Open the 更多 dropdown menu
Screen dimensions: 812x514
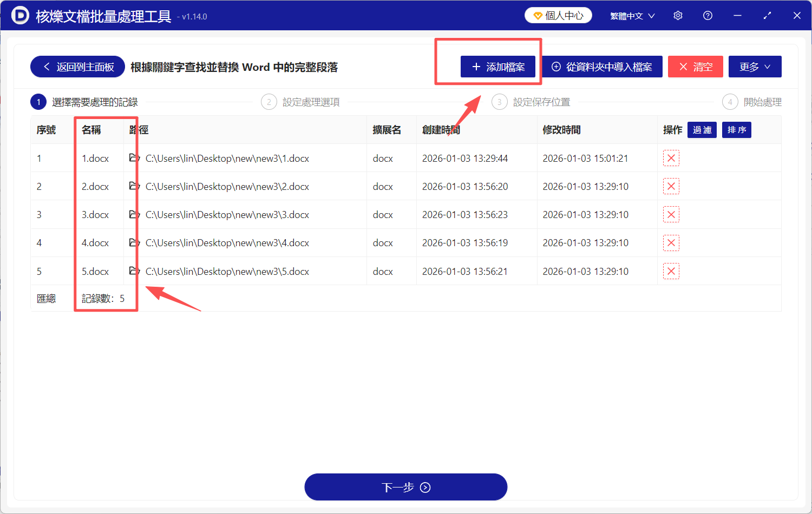(755, 66)
